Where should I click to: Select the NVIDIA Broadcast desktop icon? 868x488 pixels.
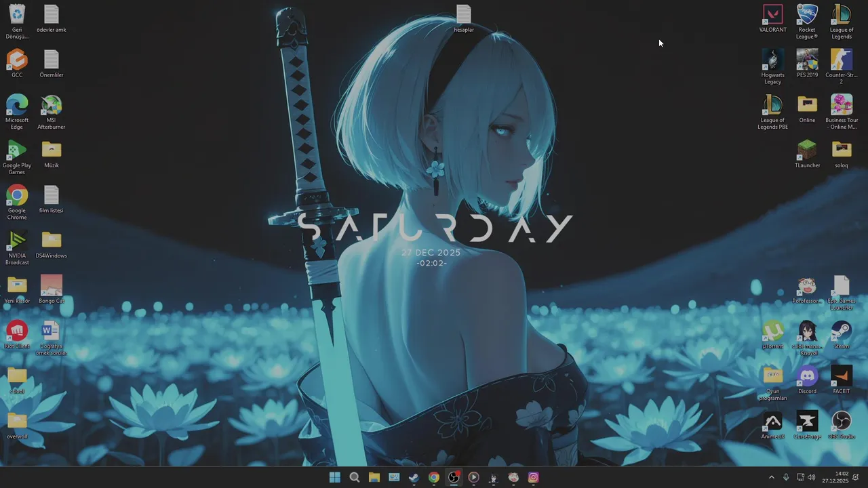click(x=17, y=248)
